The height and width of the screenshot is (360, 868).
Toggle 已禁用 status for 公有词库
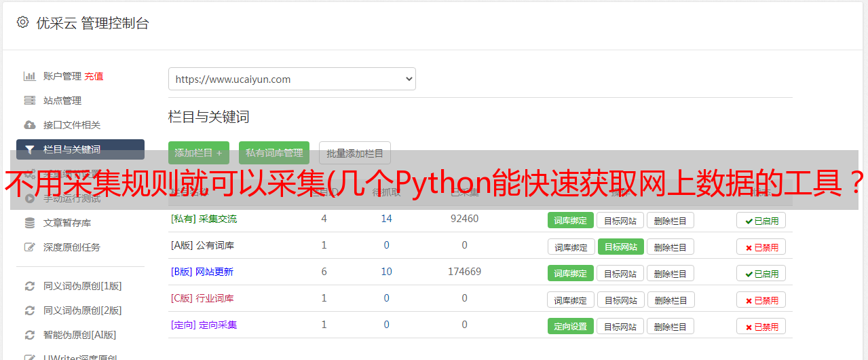point(761,247)
